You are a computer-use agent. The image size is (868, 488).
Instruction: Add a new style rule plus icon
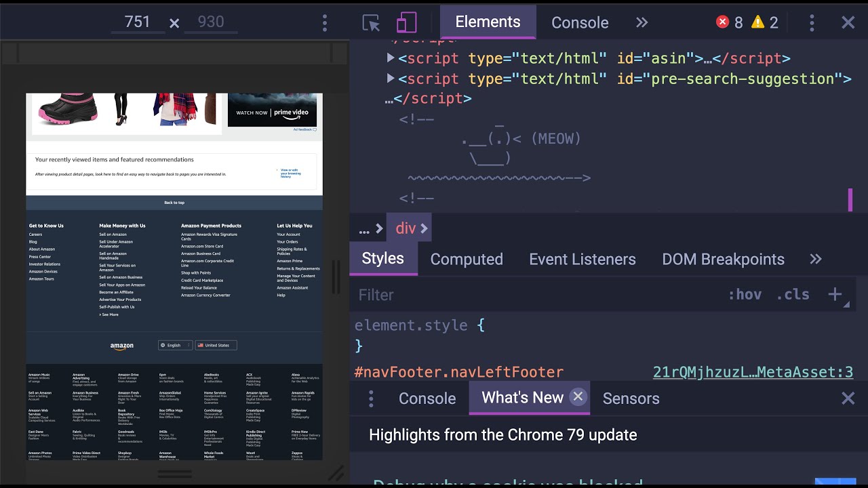tap(835, 294)
